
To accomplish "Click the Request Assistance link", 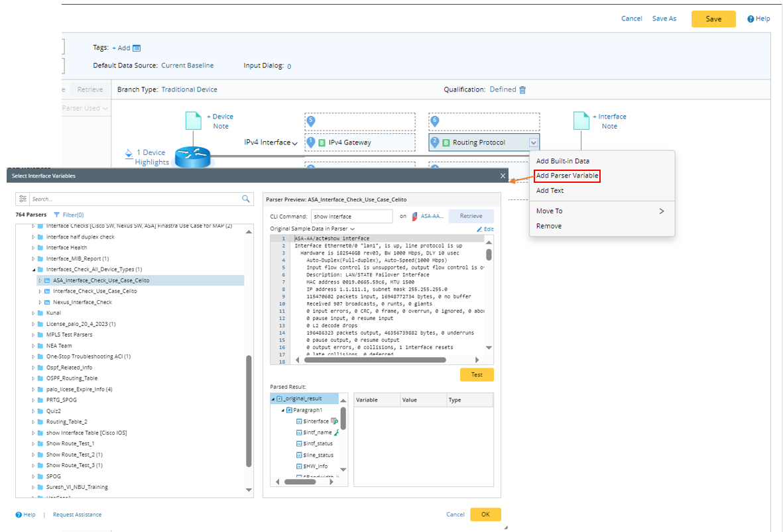I will click(x=77, y=515).
